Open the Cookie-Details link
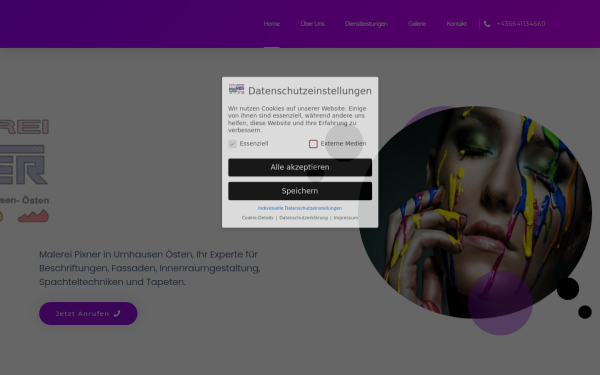 [258, 218]
